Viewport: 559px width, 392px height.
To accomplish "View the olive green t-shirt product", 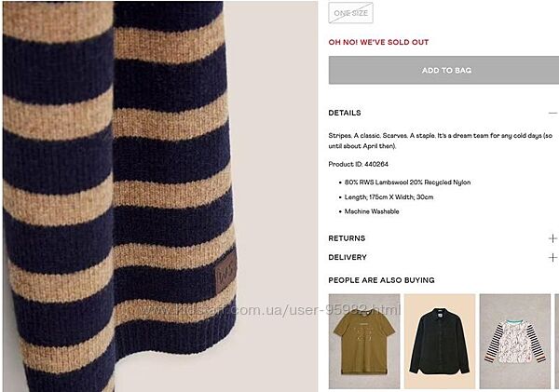I will [x=364, y=341].
